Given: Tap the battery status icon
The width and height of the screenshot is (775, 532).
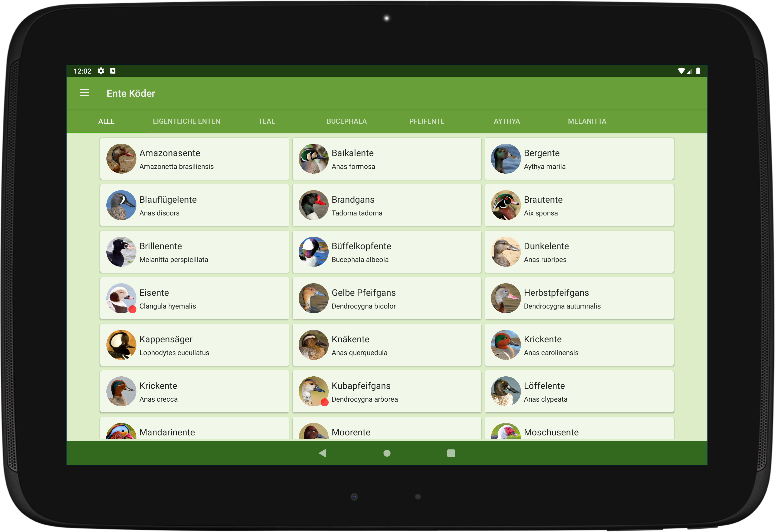Looking at the screenshot, I should point(698,71).
